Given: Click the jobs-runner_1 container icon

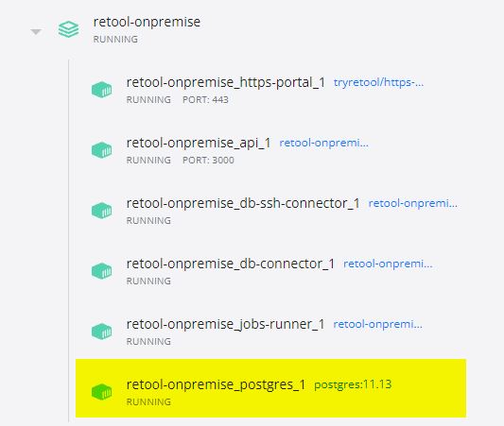Looking at the screenshot, I should 101,332.
